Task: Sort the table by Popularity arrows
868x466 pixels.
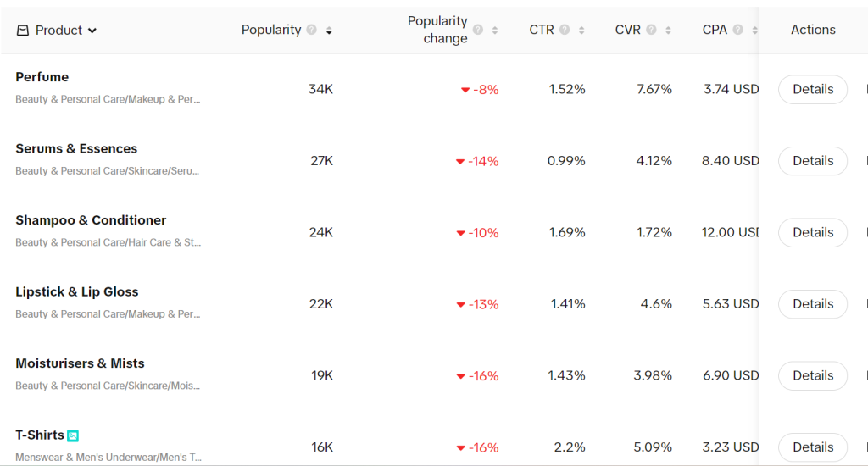Action: point(329,31)
